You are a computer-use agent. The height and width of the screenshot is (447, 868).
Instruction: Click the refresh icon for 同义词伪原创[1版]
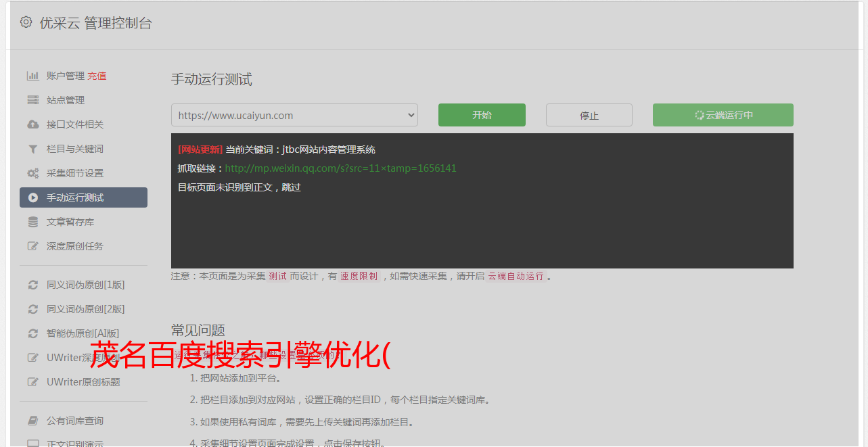[32, 285]
